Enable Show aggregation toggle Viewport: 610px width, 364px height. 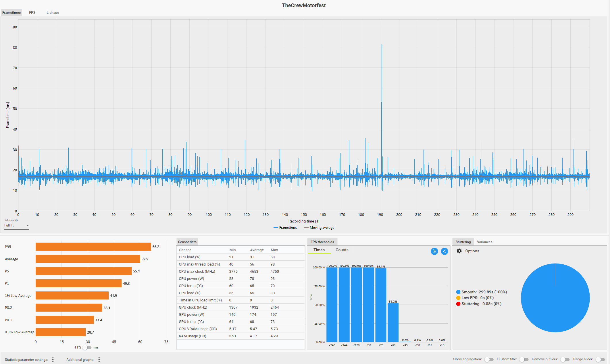click(489, 359)
